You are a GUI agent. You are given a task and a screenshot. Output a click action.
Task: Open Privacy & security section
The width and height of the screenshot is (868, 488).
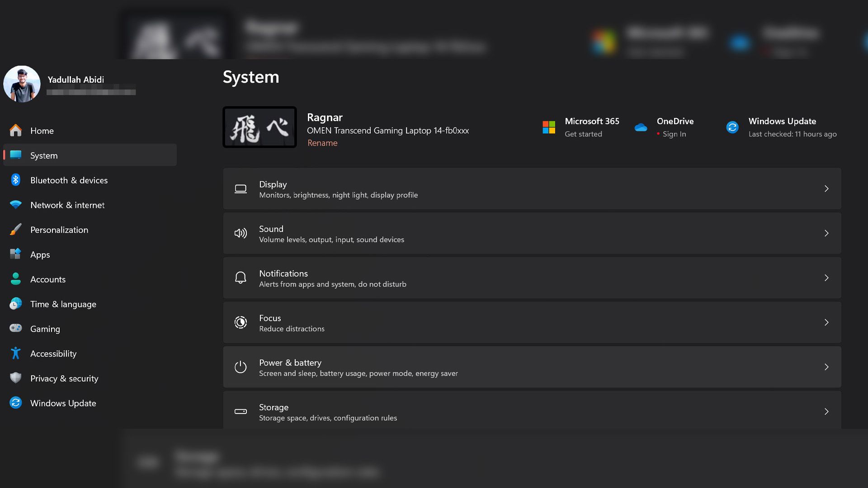(90, 378)
